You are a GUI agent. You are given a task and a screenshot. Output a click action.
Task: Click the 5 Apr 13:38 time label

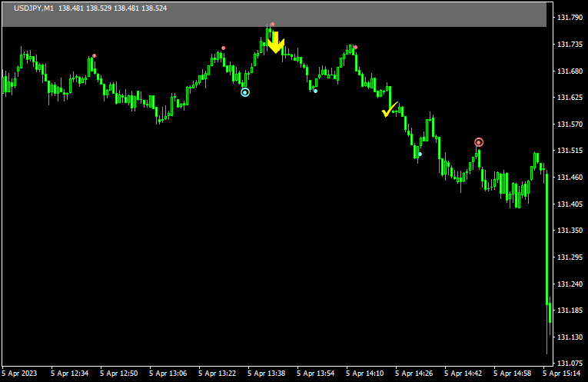(x=266, y=374)
